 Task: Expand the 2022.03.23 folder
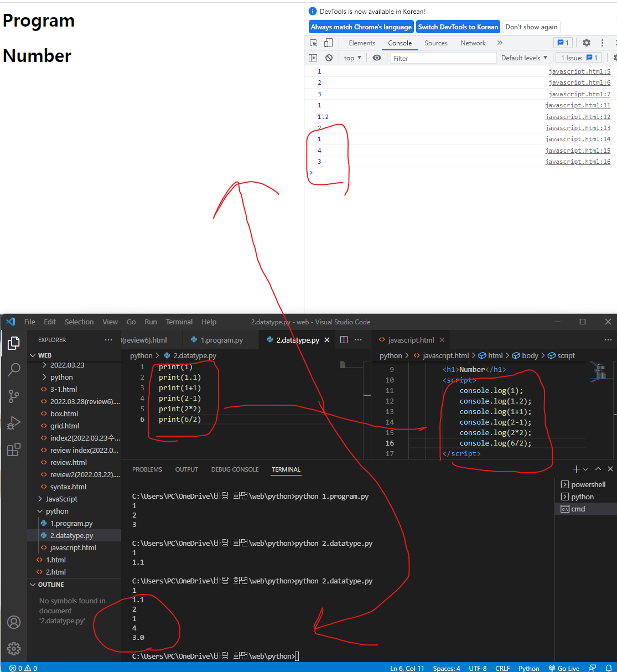click(x=67, y=365)
